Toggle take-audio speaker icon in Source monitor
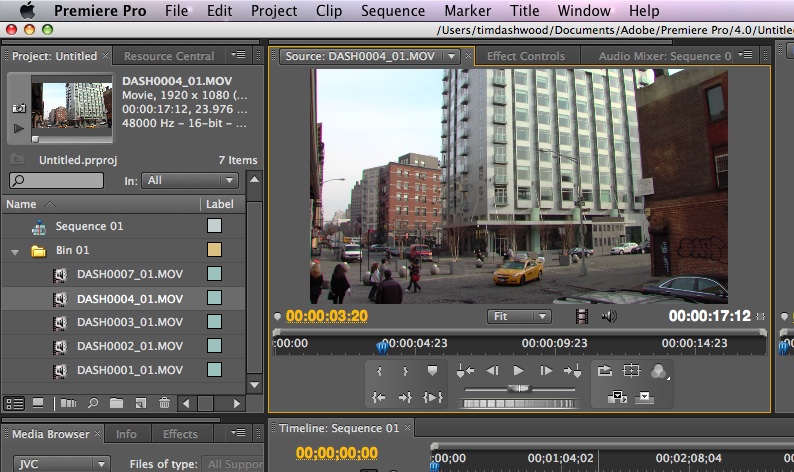This screenshot has width=794, height=472. point(609,317)
